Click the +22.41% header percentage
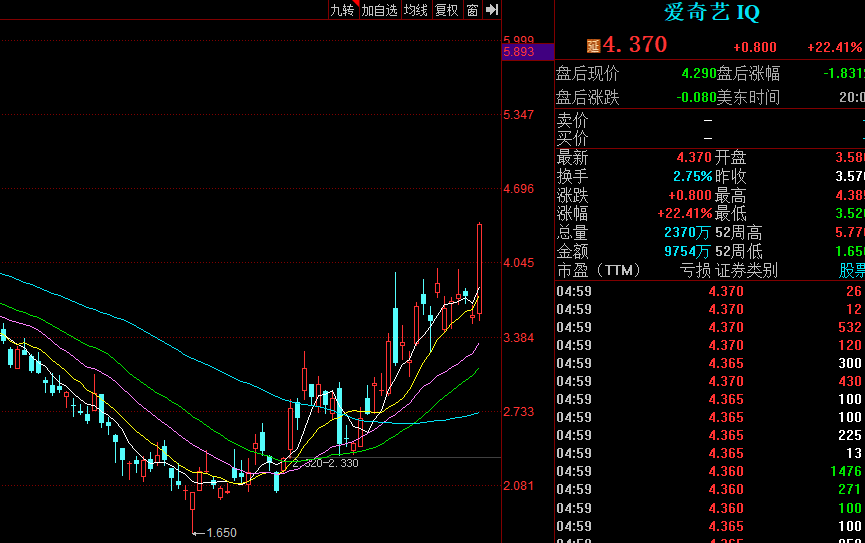Viewport: 865px width, 543px height. (835, 47)
